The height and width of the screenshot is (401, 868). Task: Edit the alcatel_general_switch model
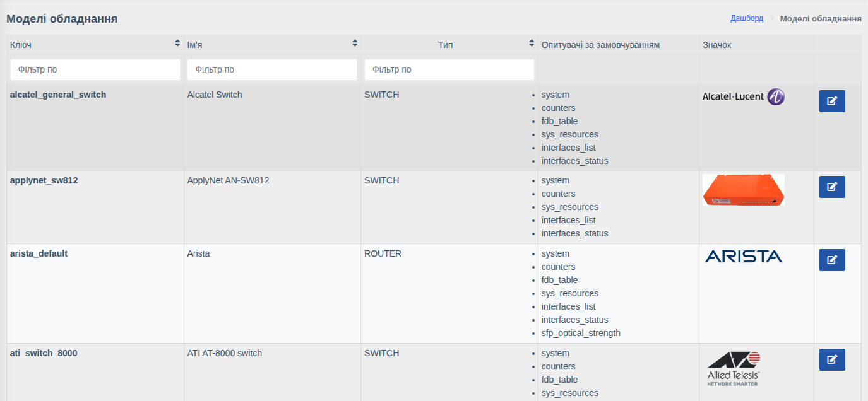(832, 101)
